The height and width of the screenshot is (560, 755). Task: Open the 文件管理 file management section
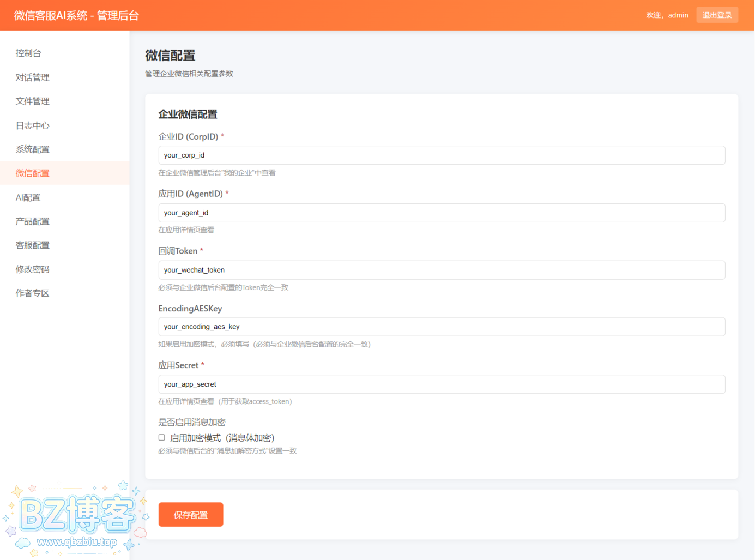tap(32, 101)
